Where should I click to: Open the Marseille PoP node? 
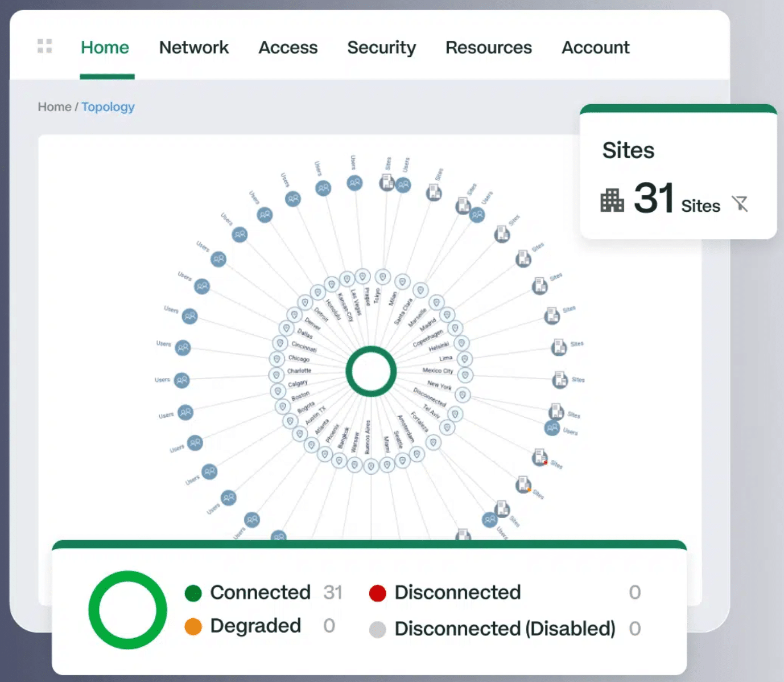point(436,302)
